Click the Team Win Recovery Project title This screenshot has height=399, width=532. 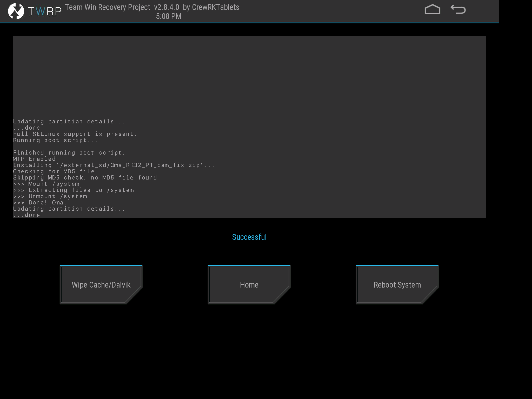pyautogui.click(x=152, y=7)
